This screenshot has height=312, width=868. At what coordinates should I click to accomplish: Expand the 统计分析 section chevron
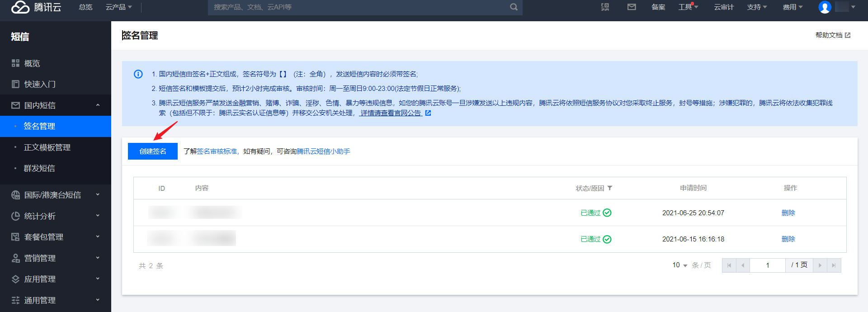pos(98,216)
